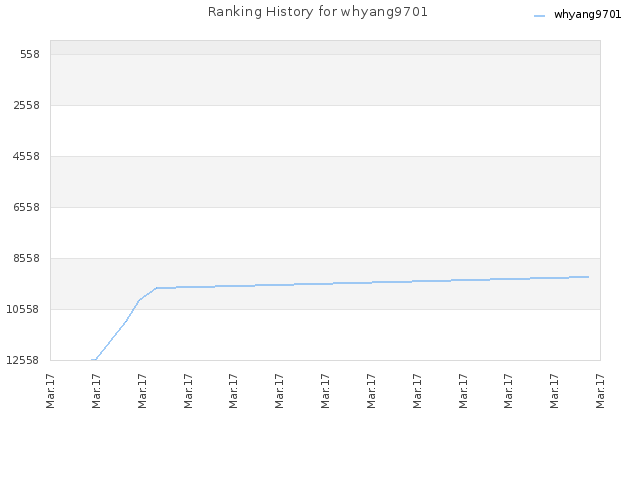Screen dimensions: 640x480
Task: Click the y-axis label 8558
Action: pyautogui.click(x=27, y=258)
